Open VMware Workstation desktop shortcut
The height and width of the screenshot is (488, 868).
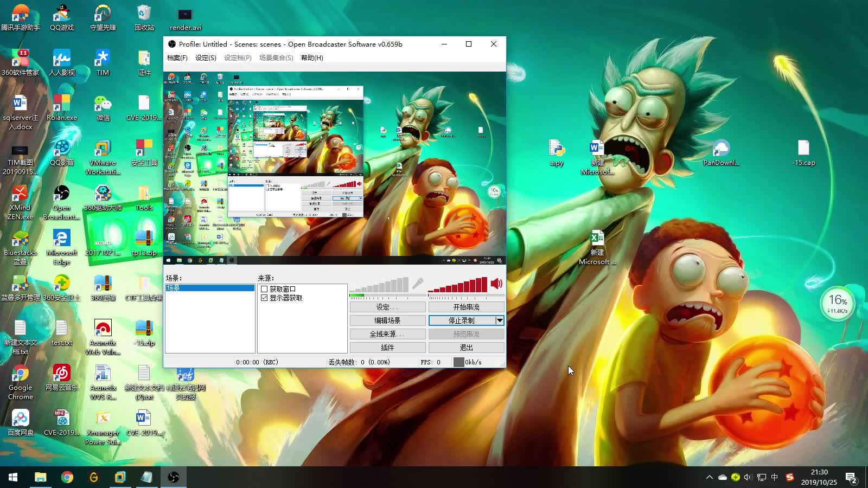pyautogui.click(x=103, y=157)
